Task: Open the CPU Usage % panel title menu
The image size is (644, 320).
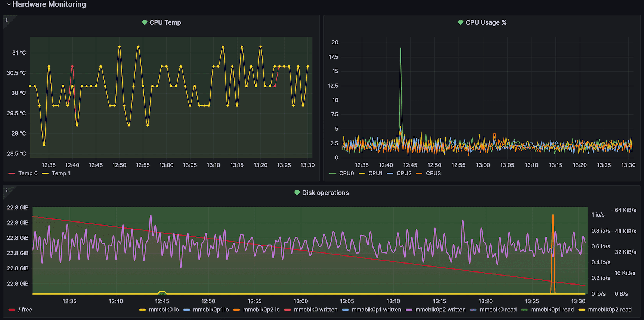Action: pos(486,22)
